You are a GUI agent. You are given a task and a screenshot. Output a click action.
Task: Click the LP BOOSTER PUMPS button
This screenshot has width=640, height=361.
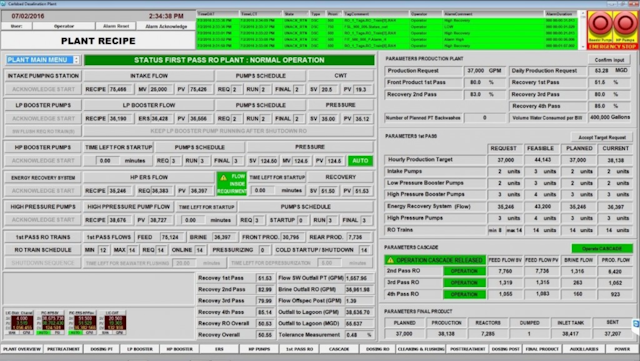43,105
